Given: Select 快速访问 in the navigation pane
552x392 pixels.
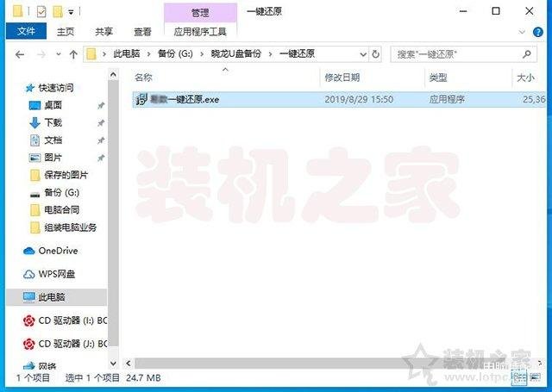Looking at the screenshot, I should click(x=55, y=88).
